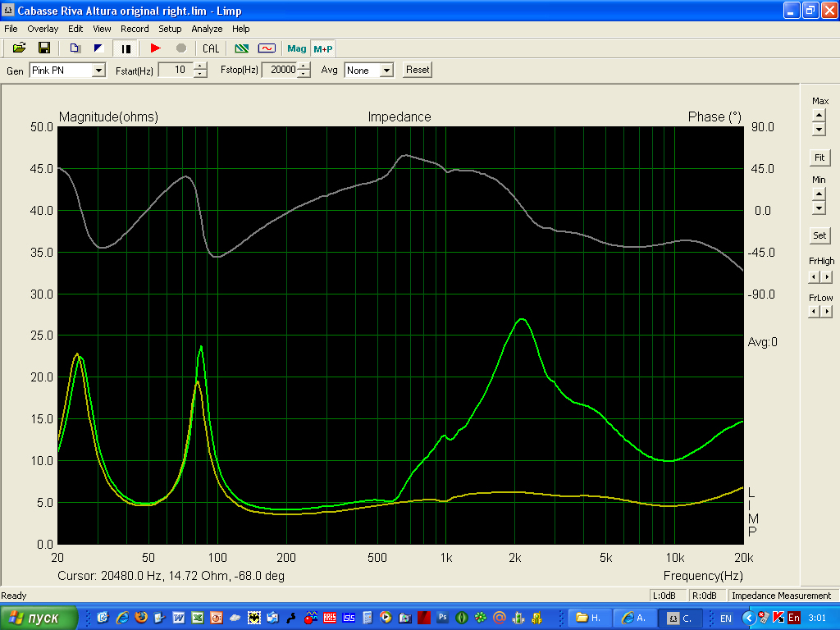Click the CAL calibration button
Screen dimensions: 840x630
[211, 48]
